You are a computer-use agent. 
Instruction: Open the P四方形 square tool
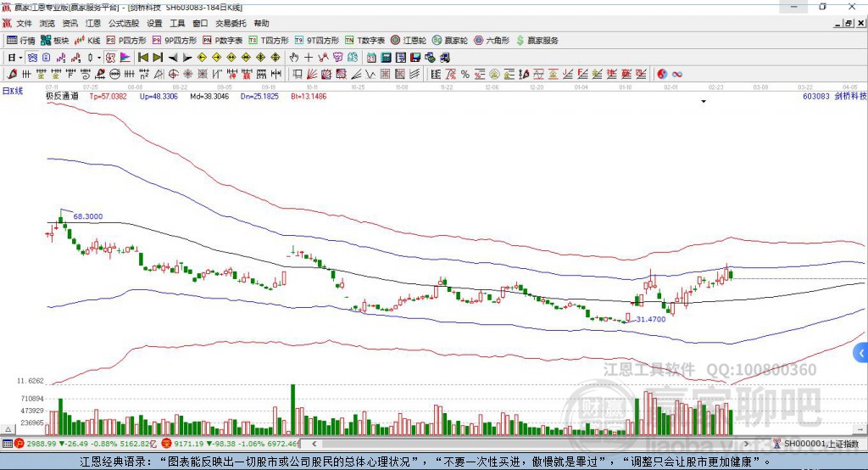(x=126, y=41)
